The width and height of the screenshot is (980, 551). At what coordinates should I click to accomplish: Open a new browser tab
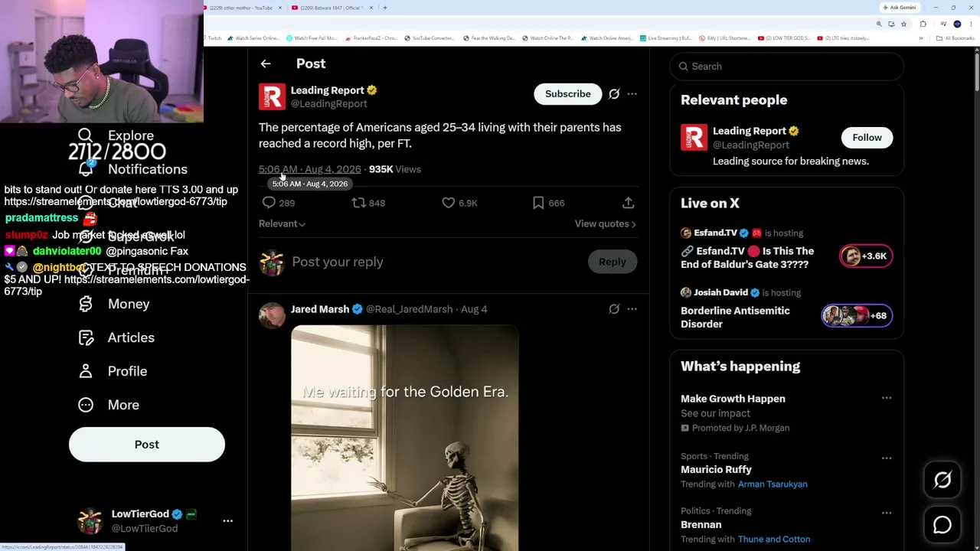(x=384, y=8)
